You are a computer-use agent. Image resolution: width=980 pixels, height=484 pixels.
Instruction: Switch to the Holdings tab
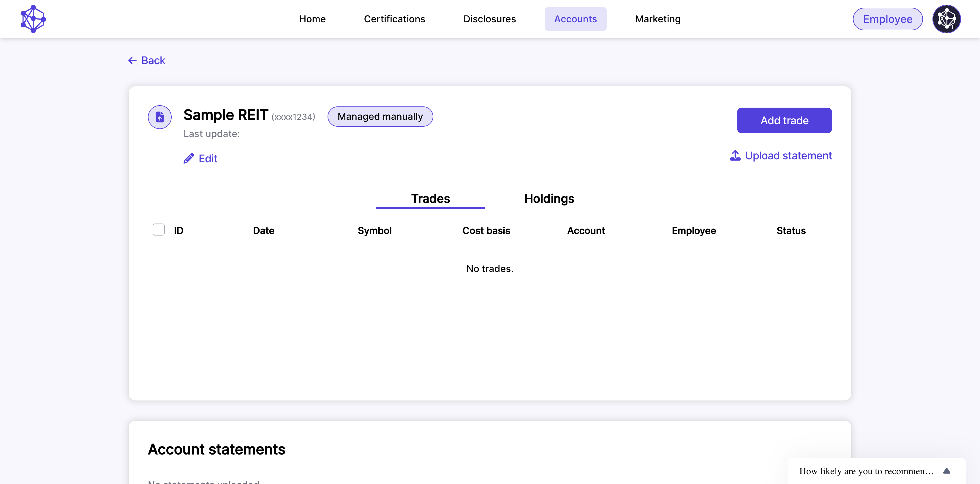549,199
